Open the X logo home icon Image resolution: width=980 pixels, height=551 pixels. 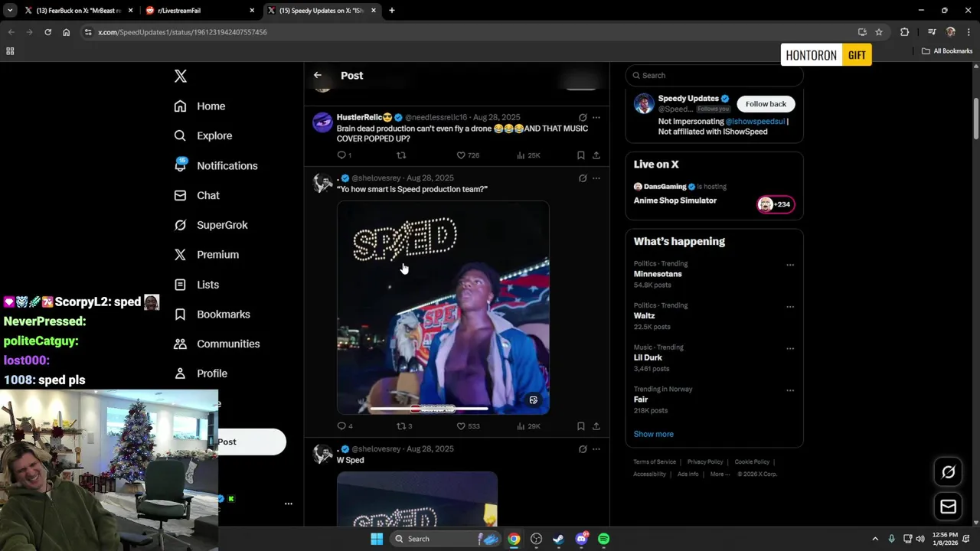tap(180, 76)
